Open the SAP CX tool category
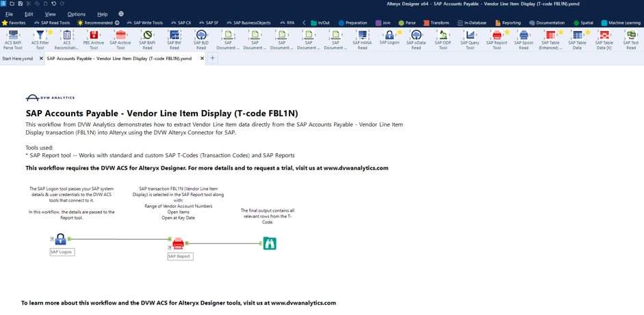The height and width of the screenshot is (315, 644). point(181,23)
